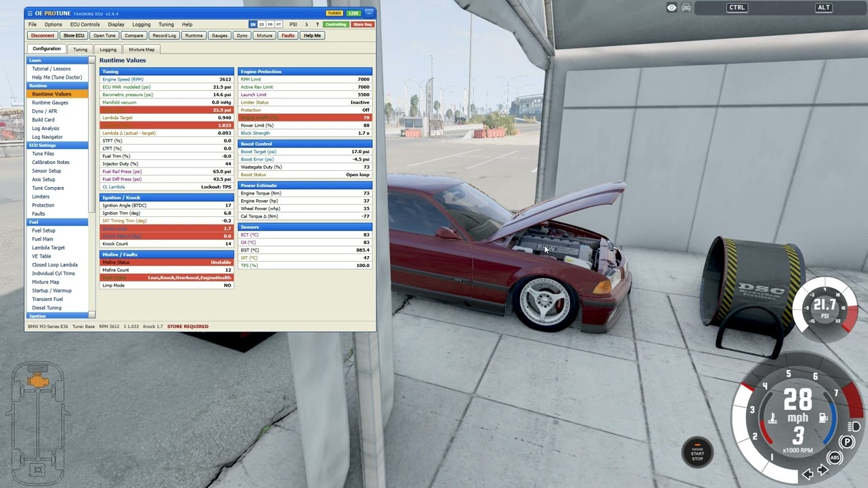Screen dimensions: 868x488
Task: Click the Faults toolbar button
Action: pyautogui.click(x=288, y=35)
